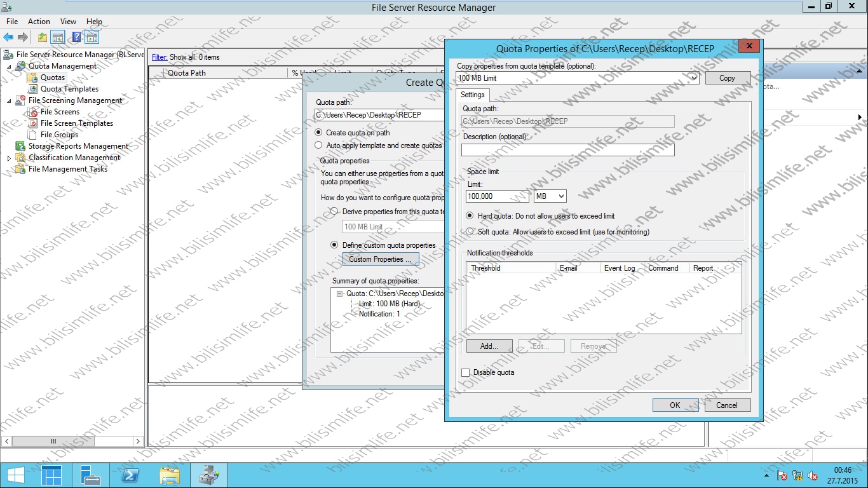Click the Classification Management node icon

click(21, 158)
